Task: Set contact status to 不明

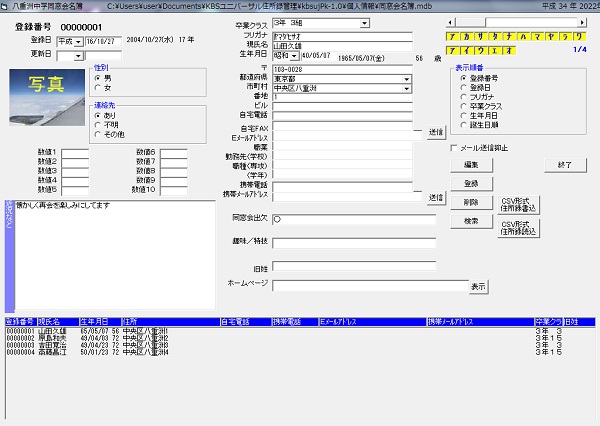Action: (97, 125)
